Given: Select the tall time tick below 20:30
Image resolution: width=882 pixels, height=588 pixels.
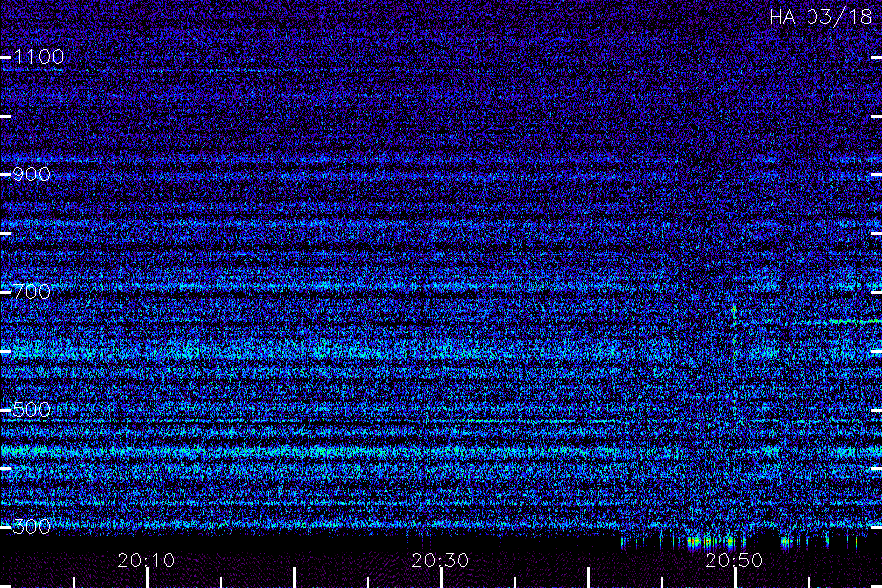Looking at the screenshot, I should click(442, 578).
